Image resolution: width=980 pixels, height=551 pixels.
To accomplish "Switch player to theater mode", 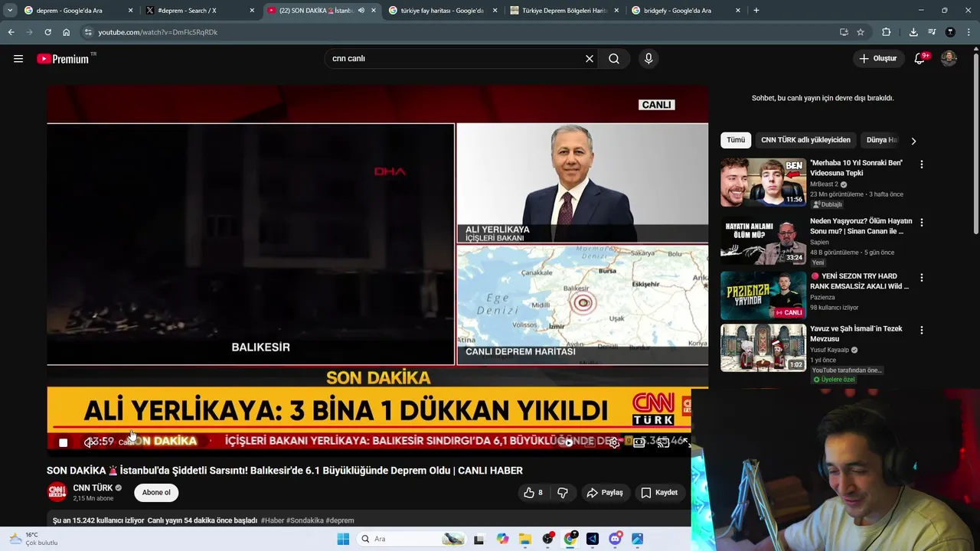I will click(639, 442).
